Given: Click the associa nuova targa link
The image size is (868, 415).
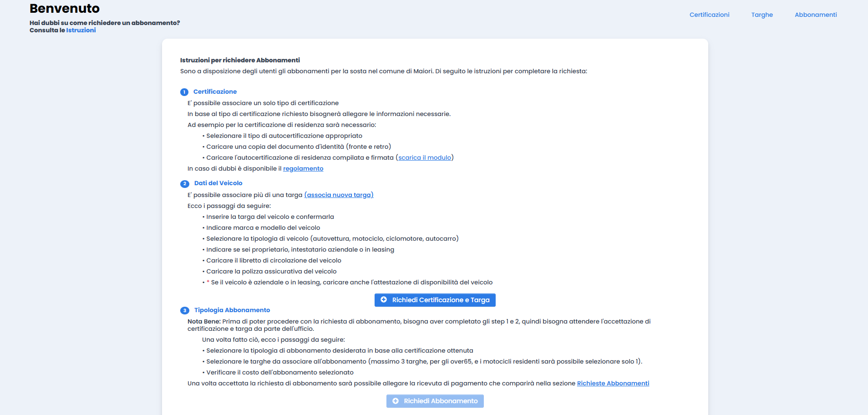Looking at the screenshot, I should [339, 194].
